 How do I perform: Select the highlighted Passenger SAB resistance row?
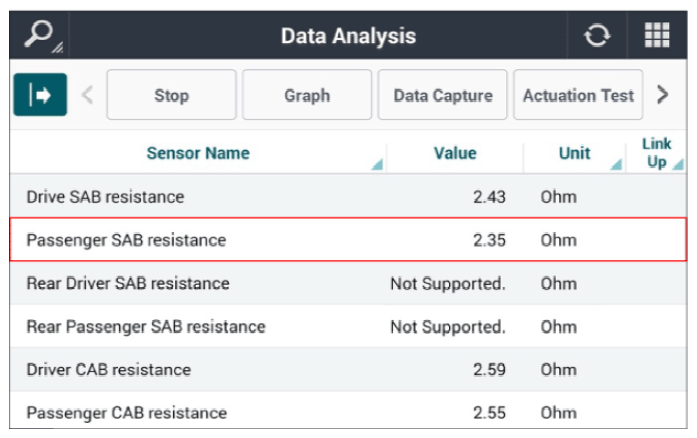(348, 239)
